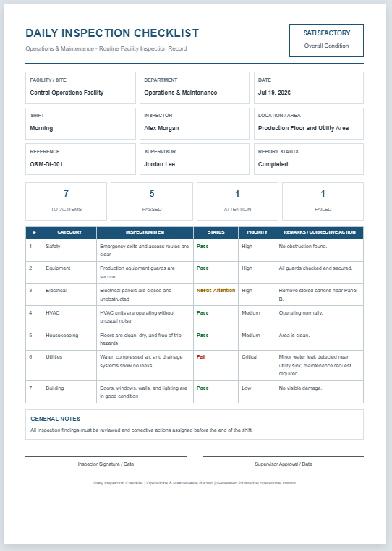Click the Inspection Item column header
The height and width of the screenshot is (551, 392).
click(145, 232)
